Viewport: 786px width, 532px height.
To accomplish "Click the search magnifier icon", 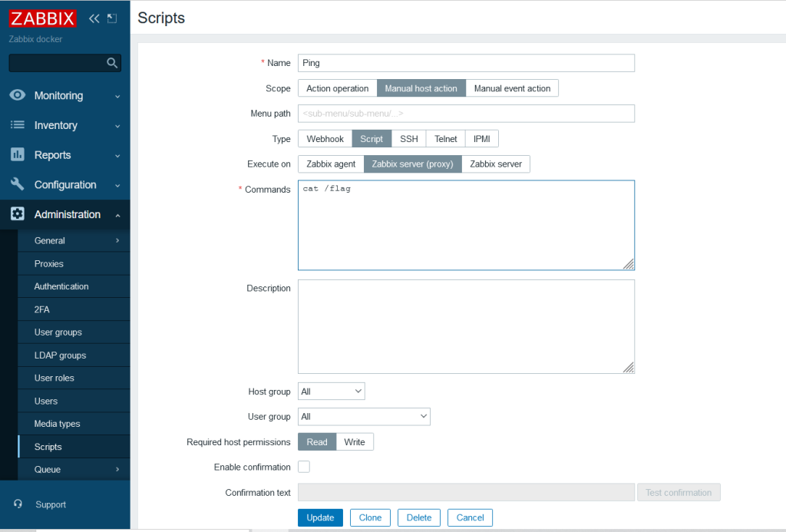I will coord(112,63).
